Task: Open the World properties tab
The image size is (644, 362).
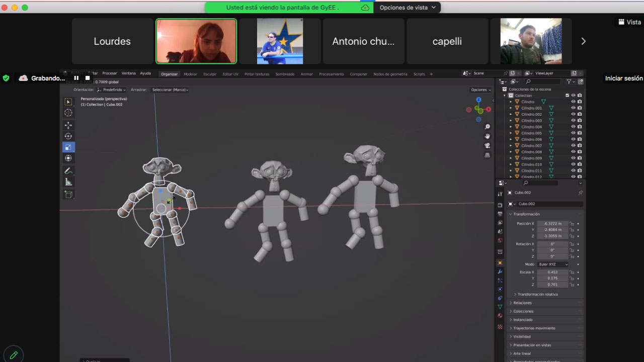Action: (x=500, y=240)
